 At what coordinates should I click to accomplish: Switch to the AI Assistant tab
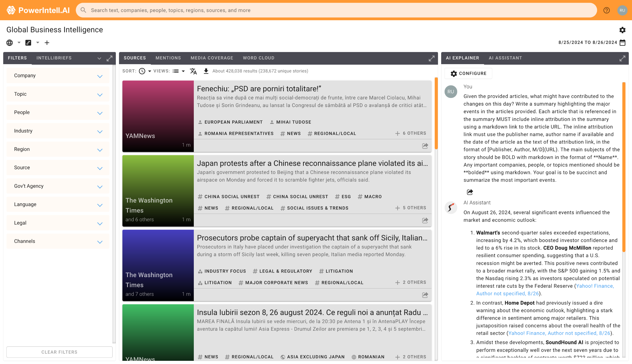pyautogui.click(x=505, y=58)
